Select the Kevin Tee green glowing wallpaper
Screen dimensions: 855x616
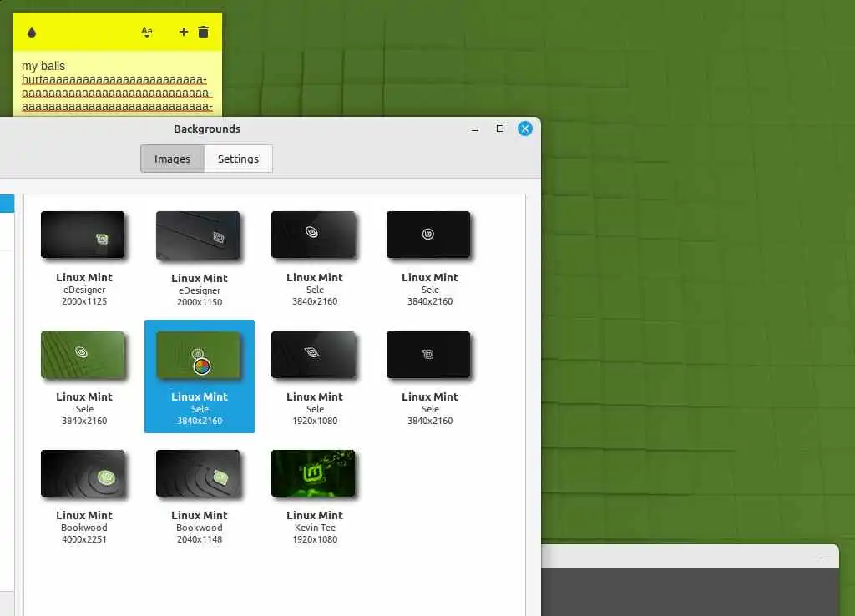314,474
